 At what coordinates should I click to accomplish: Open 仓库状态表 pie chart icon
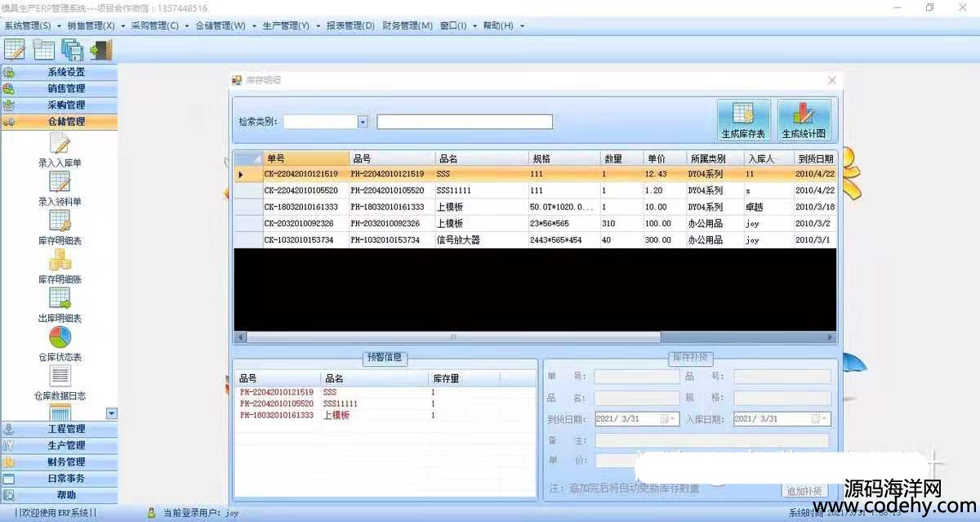tap(60, 337)
